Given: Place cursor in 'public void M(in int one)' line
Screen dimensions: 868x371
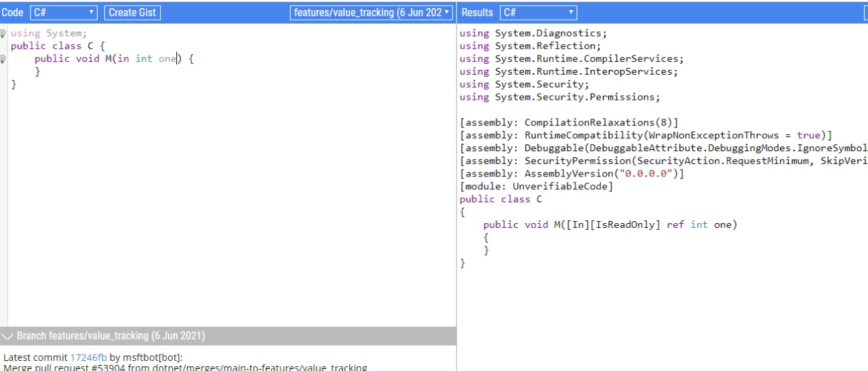Looking at the screenshot, I should pos(114,59).
